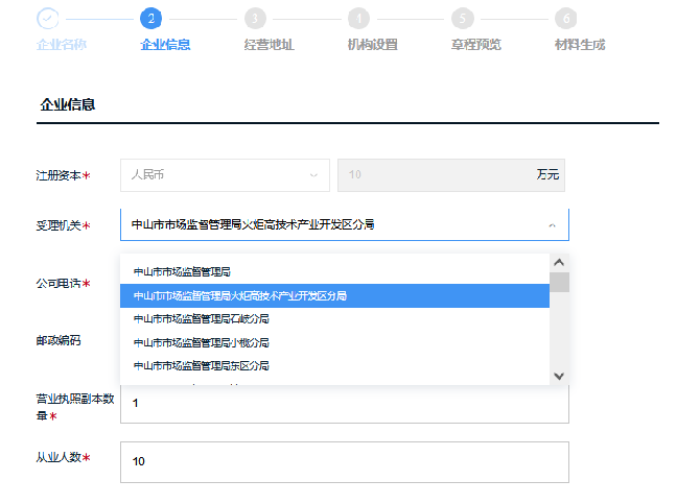This screenshot has width=700, height=504.
Task: Click the currency dropdown chevron arrow
Action: [314, 175]
